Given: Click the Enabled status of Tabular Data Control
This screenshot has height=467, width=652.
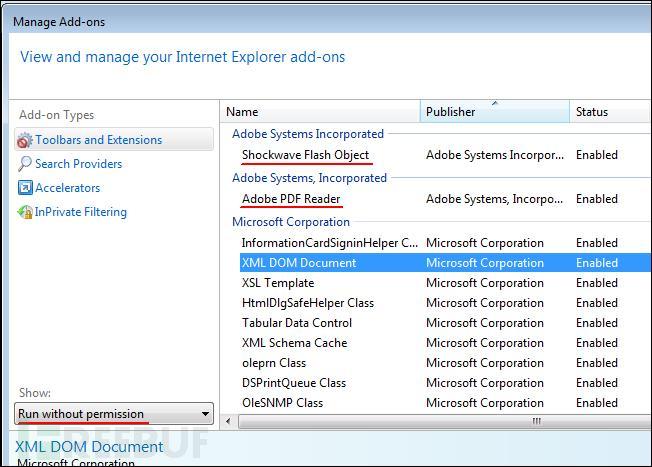Looking at the screenshot, I should tap(597, 323).
